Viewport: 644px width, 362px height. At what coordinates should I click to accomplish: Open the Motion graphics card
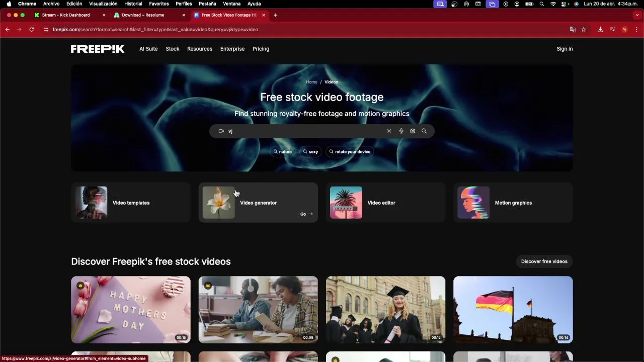tap(513, 203)
